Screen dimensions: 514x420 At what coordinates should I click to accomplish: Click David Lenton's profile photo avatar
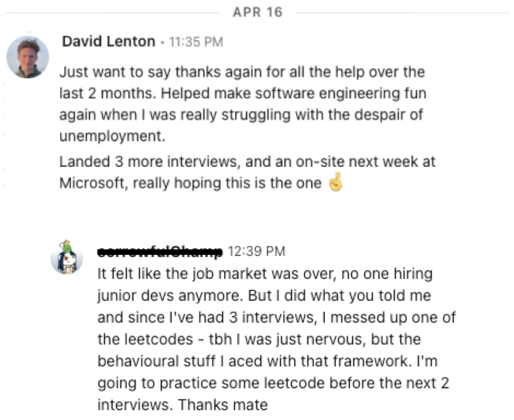click(x=27, y=57)
